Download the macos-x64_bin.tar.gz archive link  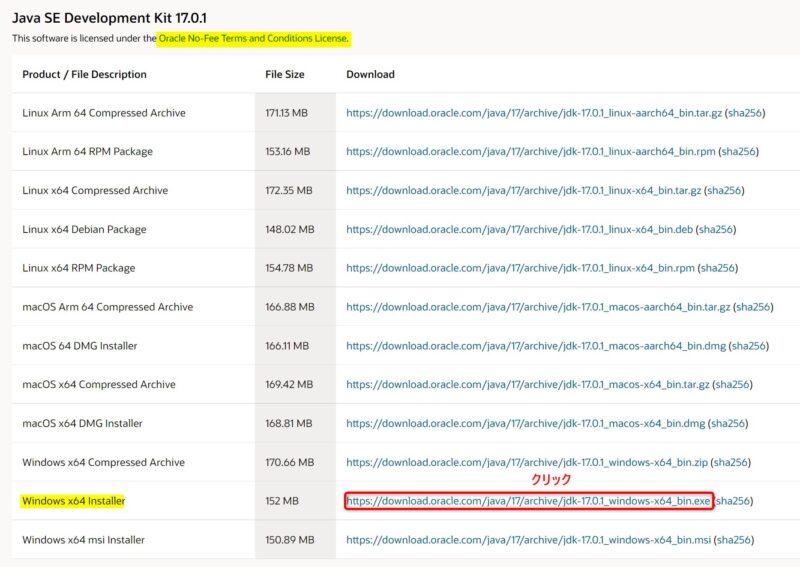(x=528, y=384)
